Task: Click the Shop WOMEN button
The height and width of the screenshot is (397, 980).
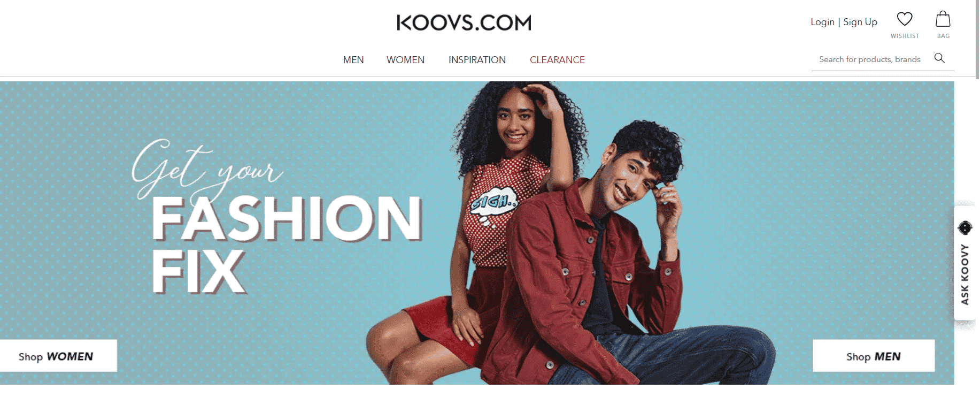Action: click(58, 356)
